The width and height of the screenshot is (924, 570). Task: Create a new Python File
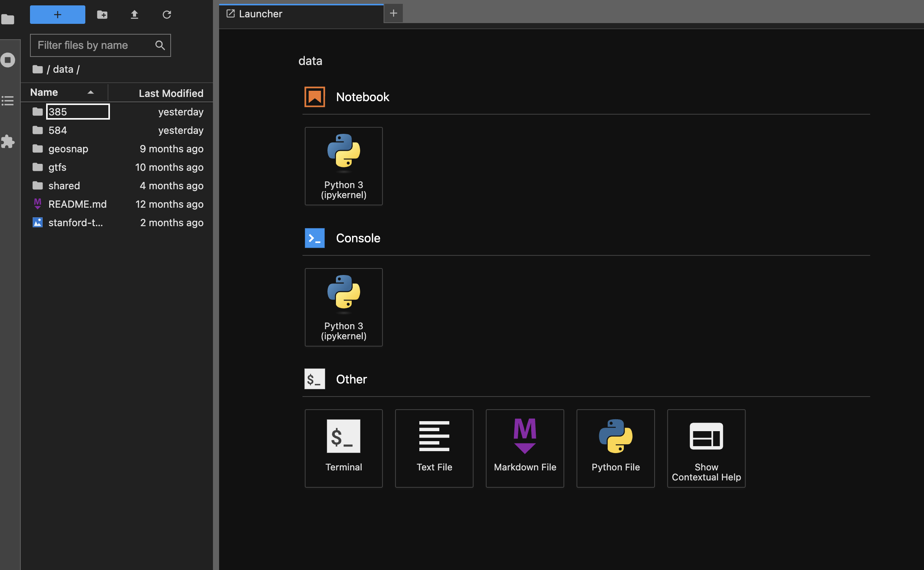(615, 448)
